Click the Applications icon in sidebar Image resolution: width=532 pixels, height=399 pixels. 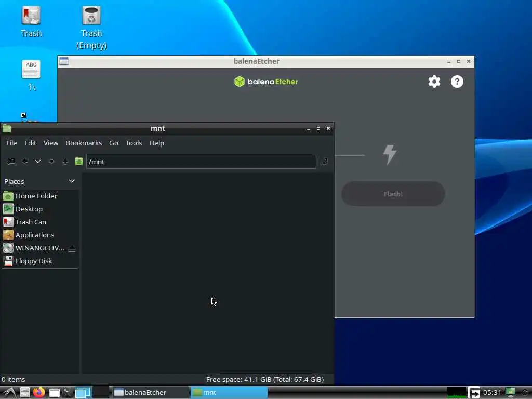point(8,235)
